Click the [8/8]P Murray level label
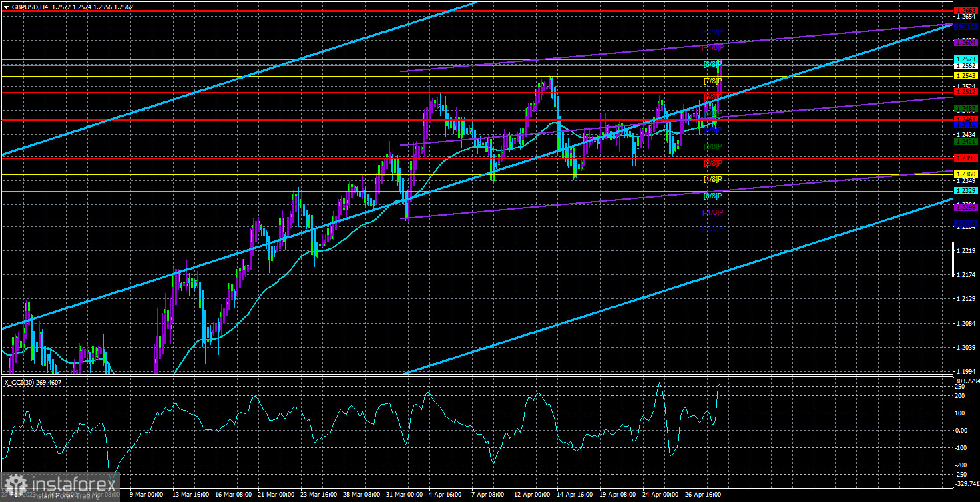980x502 pixels. [x=712, y=65]
